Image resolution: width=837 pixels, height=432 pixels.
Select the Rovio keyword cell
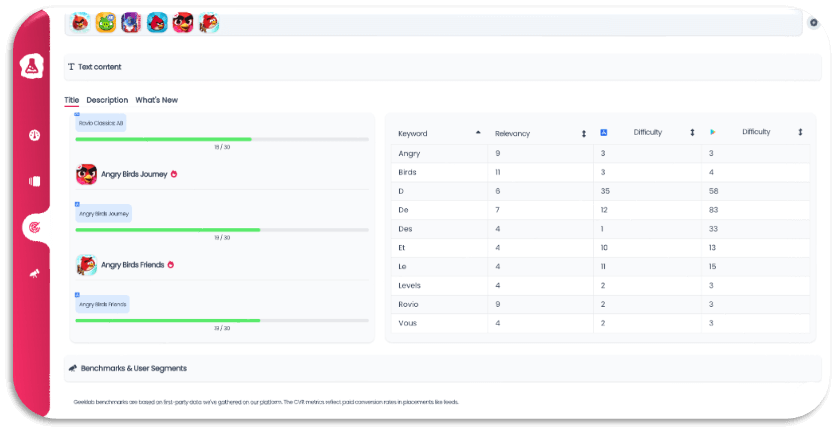tap(439, 304)
